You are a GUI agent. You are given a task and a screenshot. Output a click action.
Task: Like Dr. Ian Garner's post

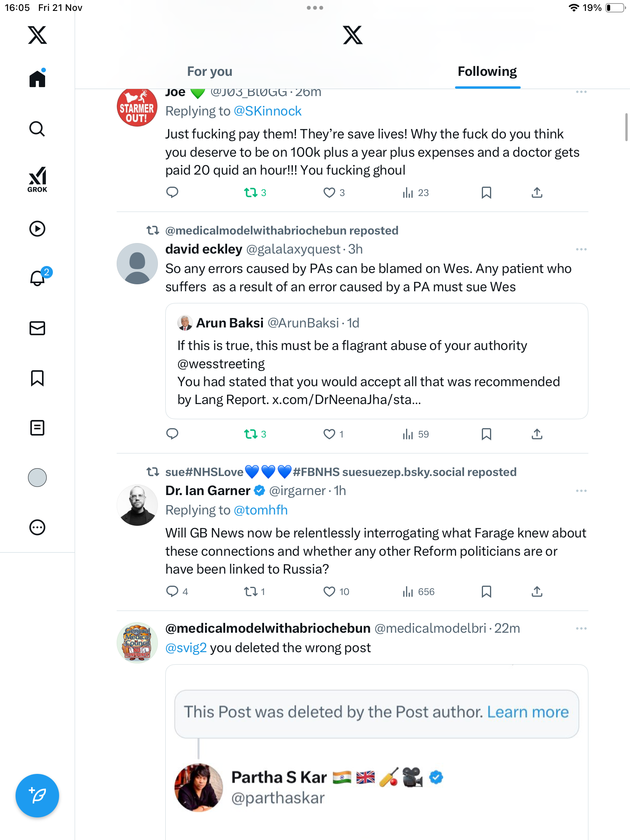tap(329, 591)
